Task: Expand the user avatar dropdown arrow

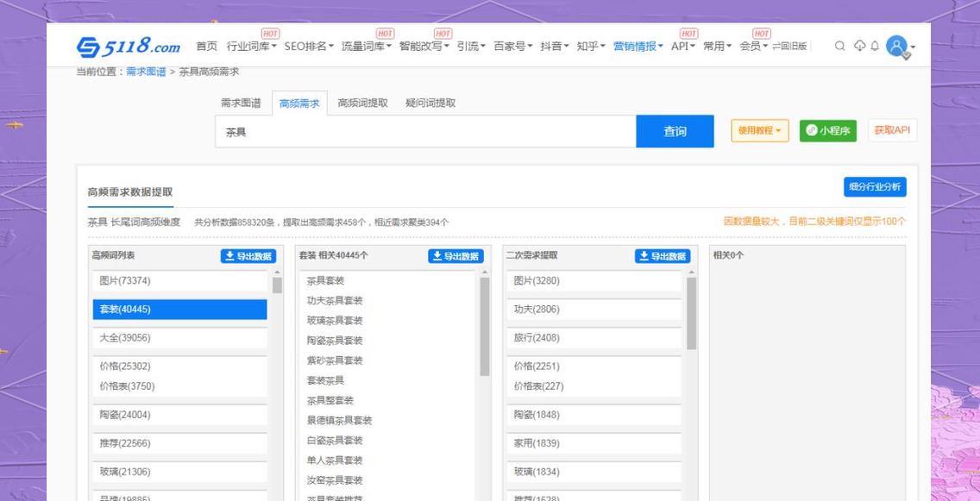Action: tap(914, 47)
